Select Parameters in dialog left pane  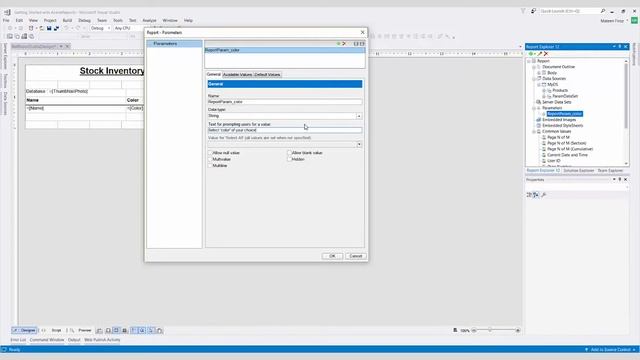pyautogui.click(x=174, y=44)
